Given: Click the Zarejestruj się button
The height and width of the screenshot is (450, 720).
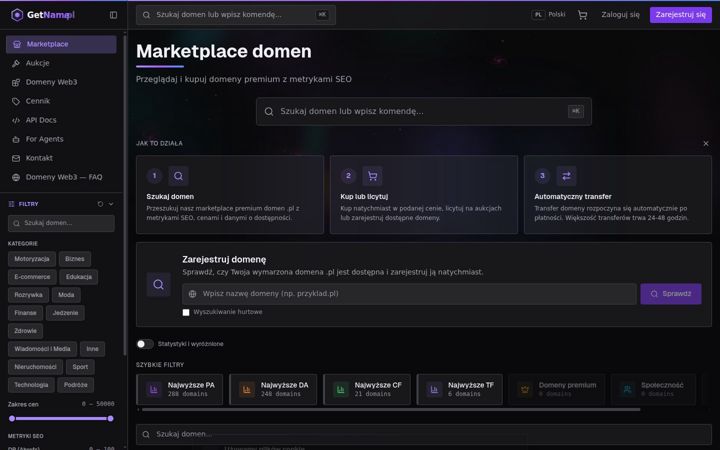Looking at the screenshot, I should [681, 15].
